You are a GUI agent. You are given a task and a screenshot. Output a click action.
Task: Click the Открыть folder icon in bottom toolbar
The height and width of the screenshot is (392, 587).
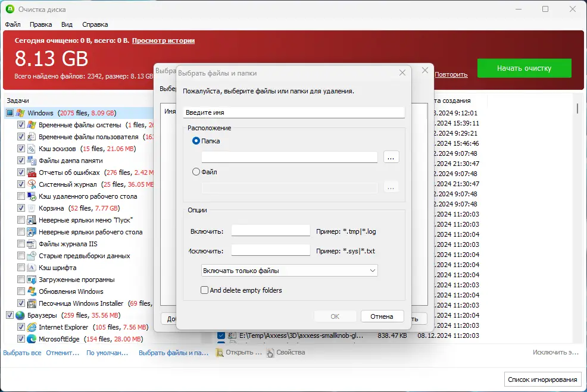220,352
